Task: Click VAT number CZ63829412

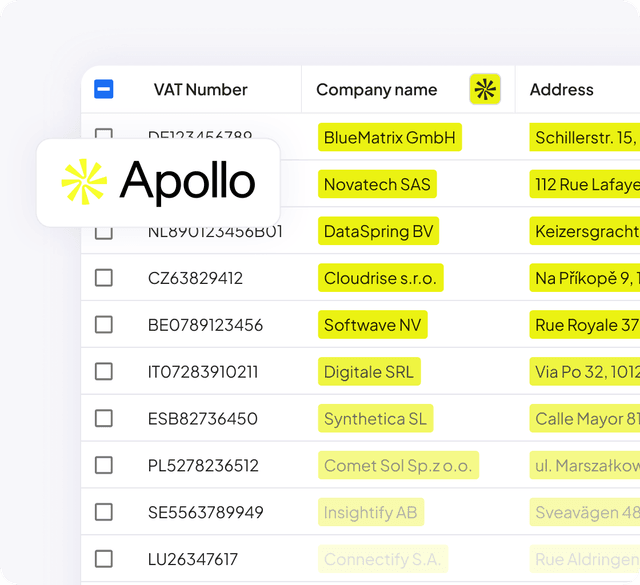Action: (195, 278)
